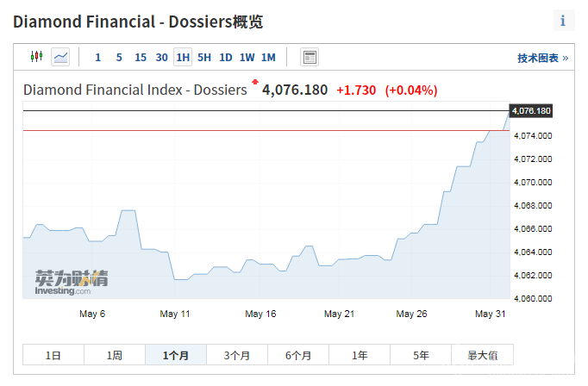The height and width of the screenshot is (386, 588).
Task: Select the 5-minute interval
Action: (x=119, y=58)
